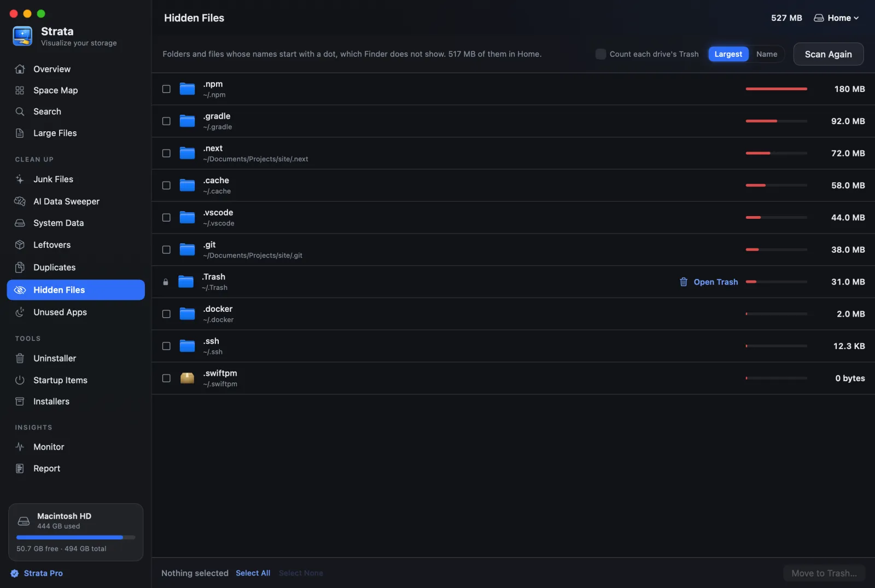The height and width of the screenshot is (588, 875).
Task: Check the .gradle folder checkbox
Action: (166, 121)
